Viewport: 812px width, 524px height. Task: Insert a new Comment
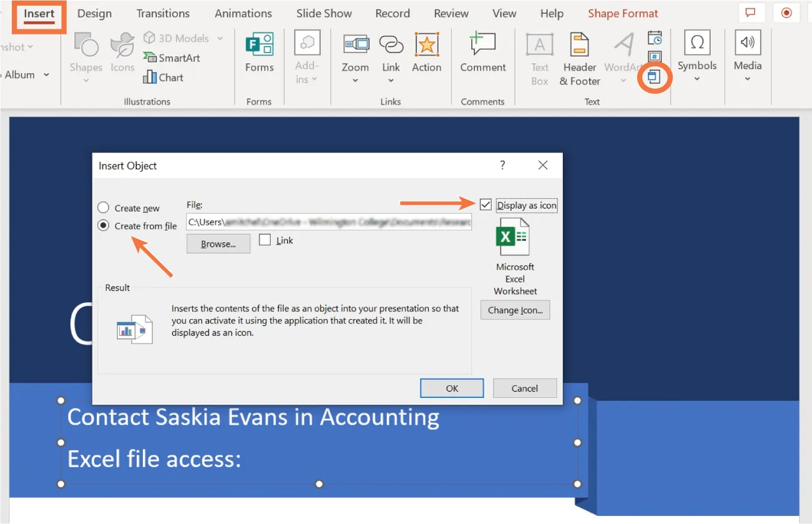[x=482, y=56]
